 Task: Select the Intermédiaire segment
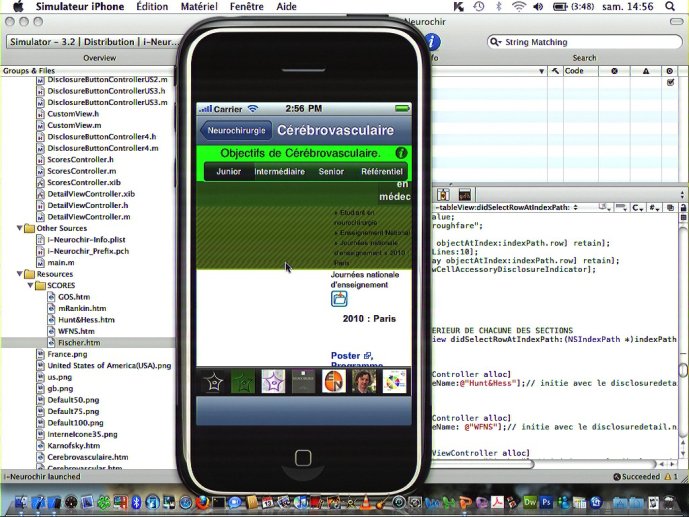coord(279,172)
